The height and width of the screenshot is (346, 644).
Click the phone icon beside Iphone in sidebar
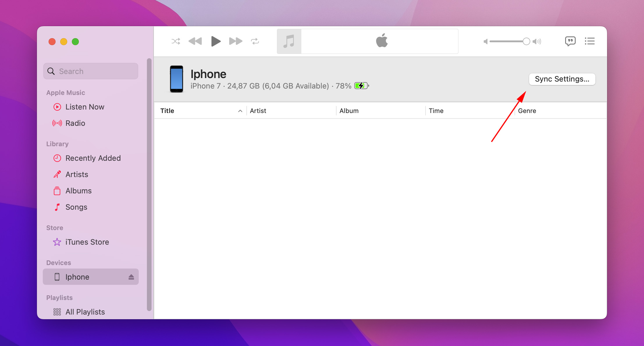tap(57, 277)
